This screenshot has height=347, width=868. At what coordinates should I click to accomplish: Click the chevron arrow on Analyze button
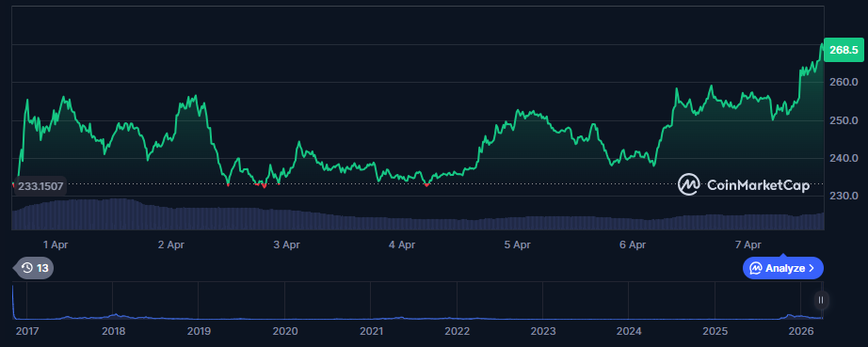click(x=812, y=268)
